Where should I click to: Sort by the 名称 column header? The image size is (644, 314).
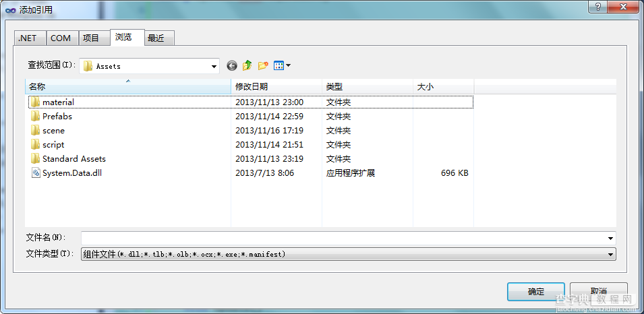[128, 87]
